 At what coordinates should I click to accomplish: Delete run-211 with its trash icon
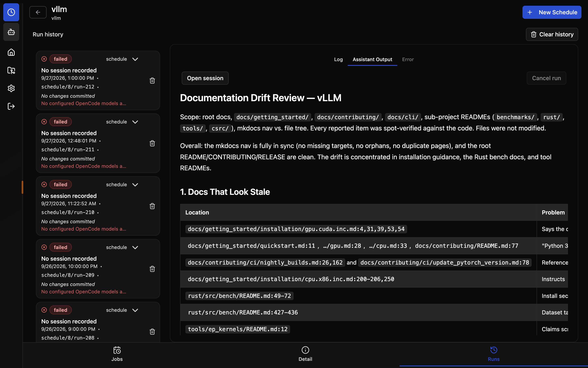click(152, 143)
